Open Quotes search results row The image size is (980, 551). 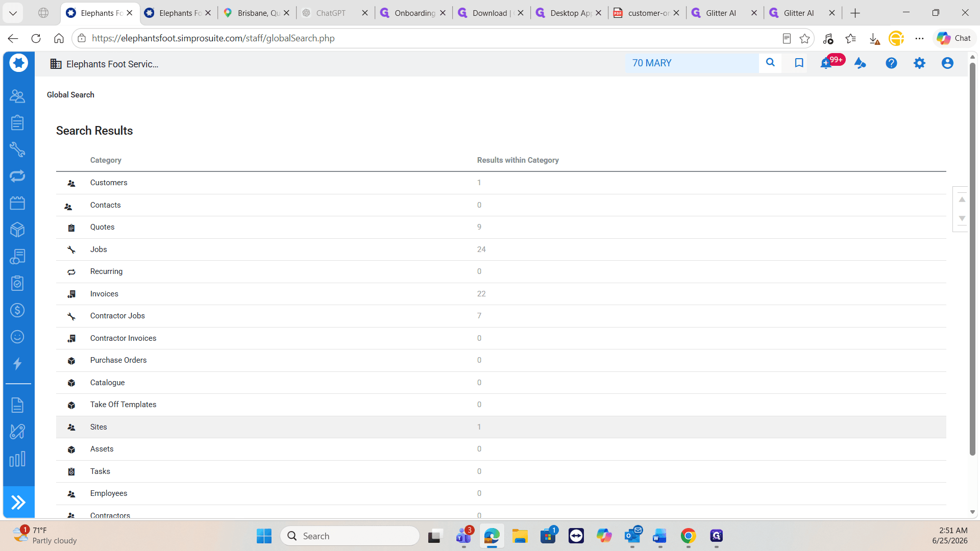[x=501, y=227]
